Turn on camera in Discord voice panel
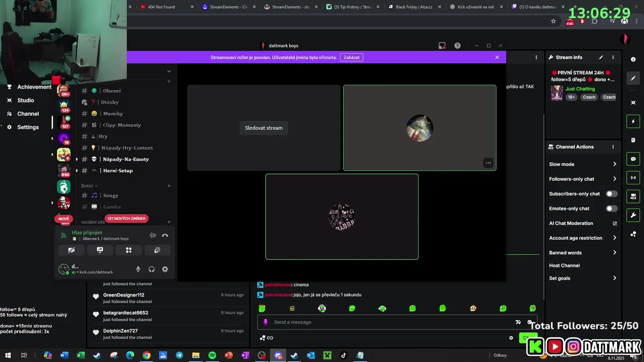This screenshot has height=362, width=644. coord(71,250)
